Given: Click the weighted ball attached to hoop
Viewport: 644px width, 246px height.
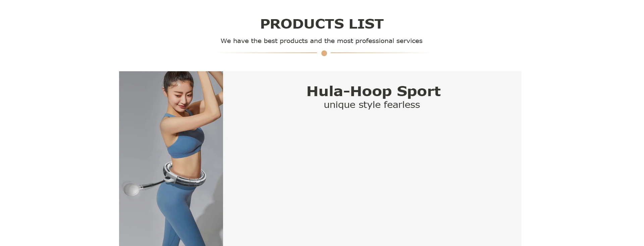Looking at the screenshot, I should click(131, 189).
